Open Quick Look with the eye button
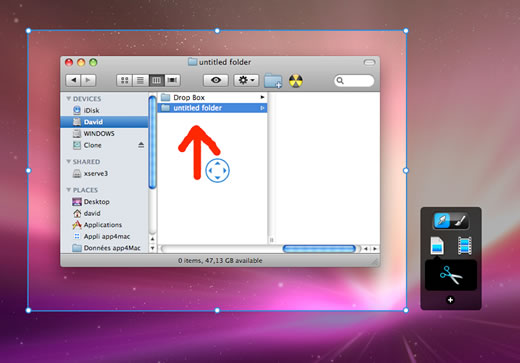 click(216, 80)
